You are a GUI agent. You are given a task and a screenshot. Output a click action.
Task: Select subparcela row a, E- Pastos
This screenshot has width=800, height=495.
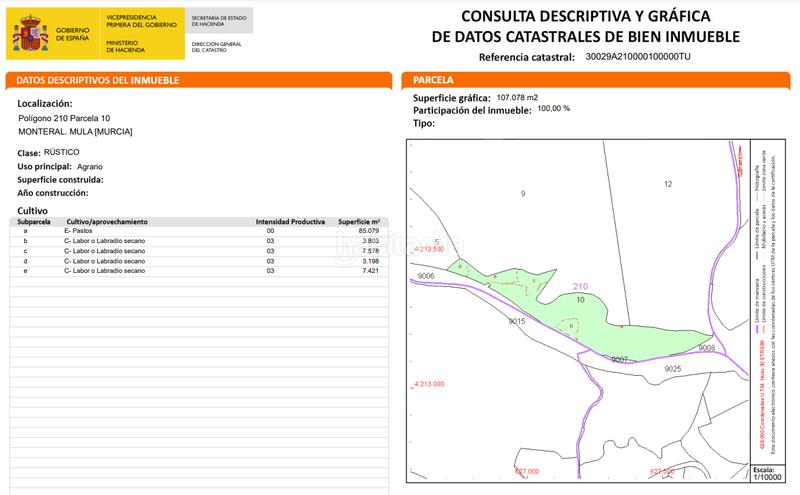(x=200, y=230)
